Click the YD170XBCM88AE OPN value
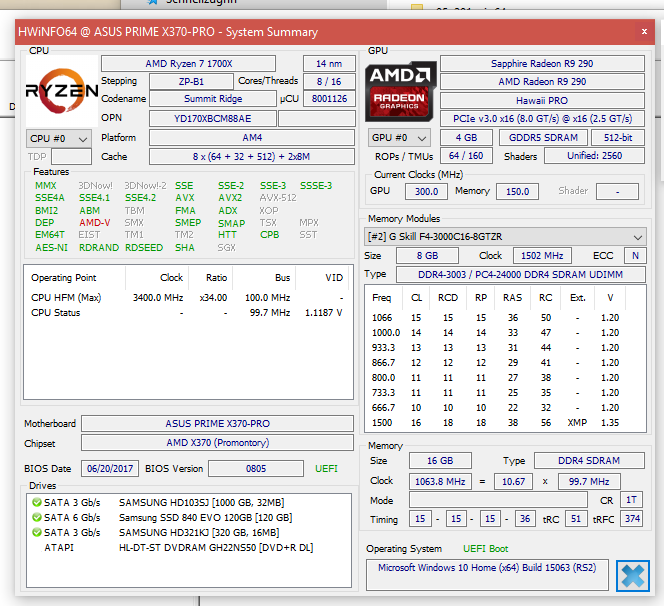664x606 pixels. (213, 119)
